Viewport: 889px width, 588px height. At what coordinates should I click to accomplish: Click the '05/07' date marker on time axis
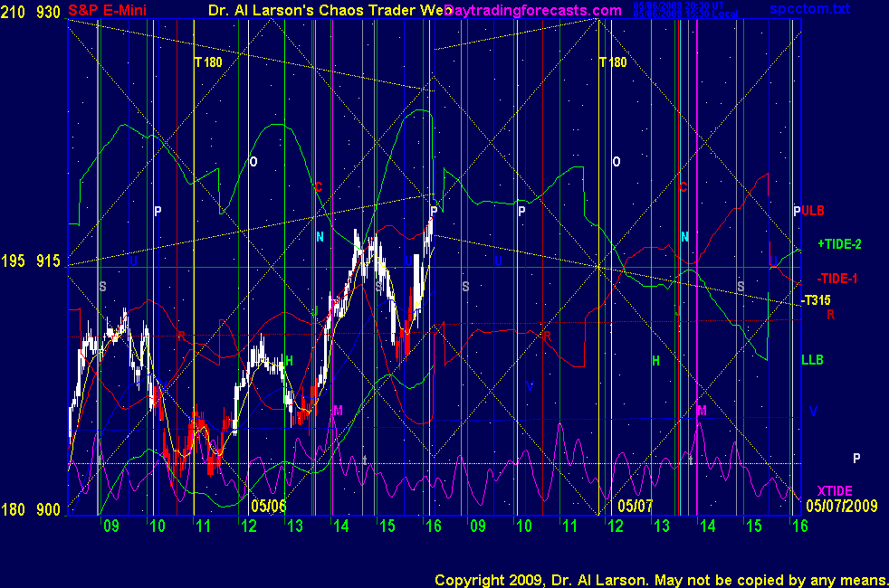635,506
